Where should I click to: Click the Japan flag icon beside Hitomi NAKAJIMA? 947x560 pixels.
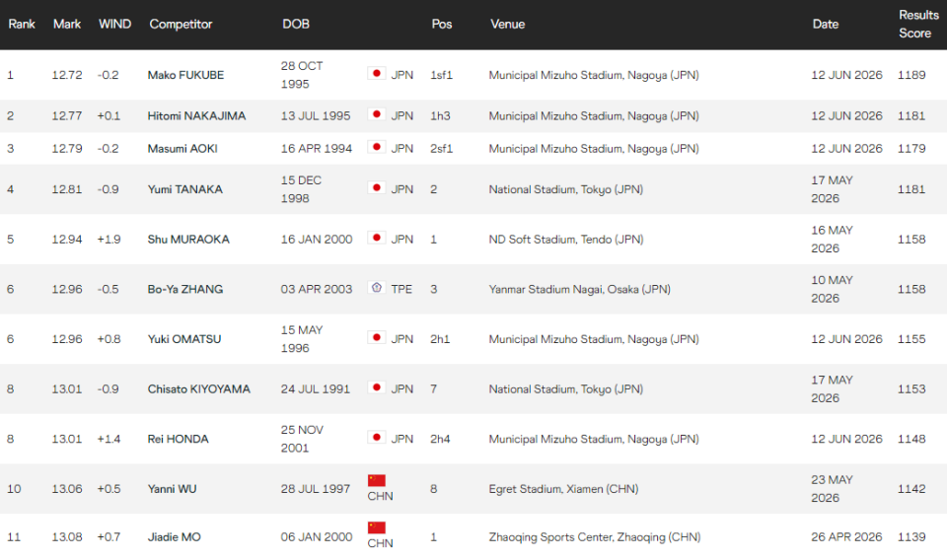tap(376, 114)
